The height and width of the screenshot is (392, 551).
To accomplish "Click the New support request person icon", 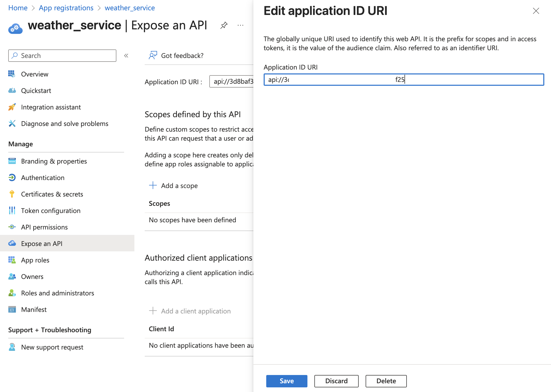I will click(x=12, y=347).
